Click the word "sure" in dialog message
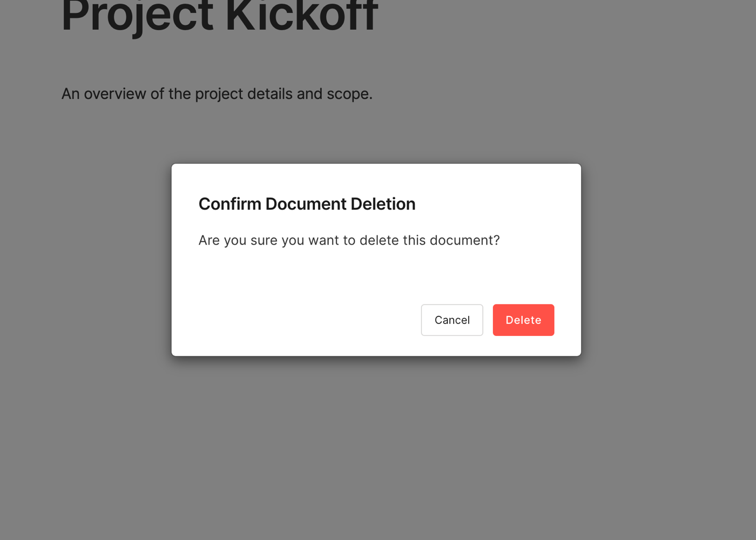The image size is (756, 540). coord(264,240)
